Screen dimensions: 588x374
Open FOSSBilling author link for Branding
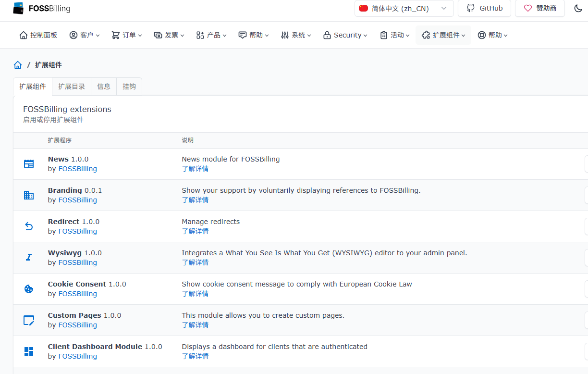tap(78, 200)
